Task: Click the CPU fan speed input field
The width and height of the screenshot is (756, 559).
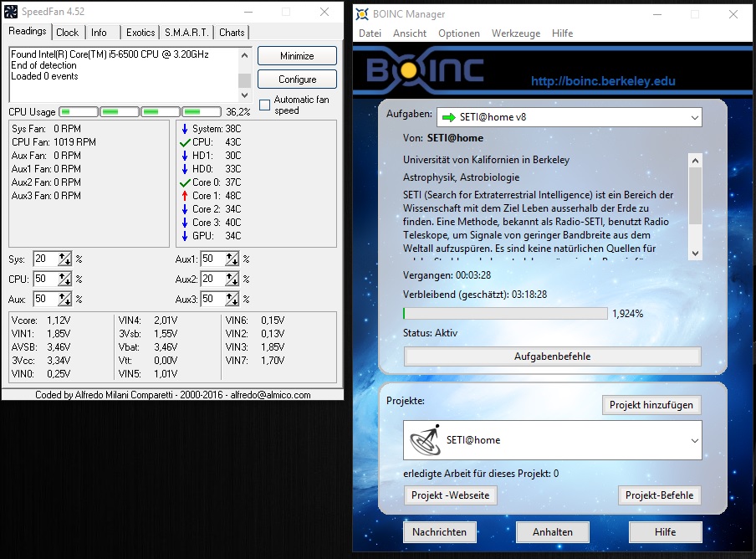Action: pos(46,279)
